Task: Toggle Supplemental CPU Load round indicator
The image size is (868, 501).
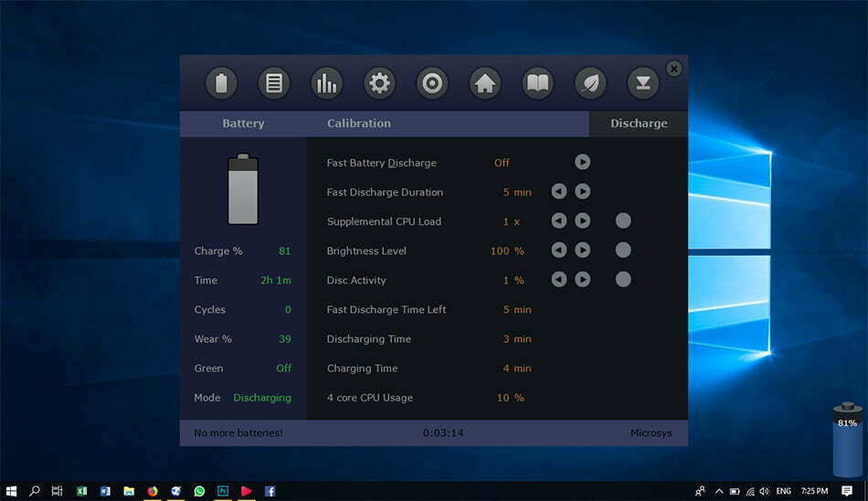Action: [623, 220]
